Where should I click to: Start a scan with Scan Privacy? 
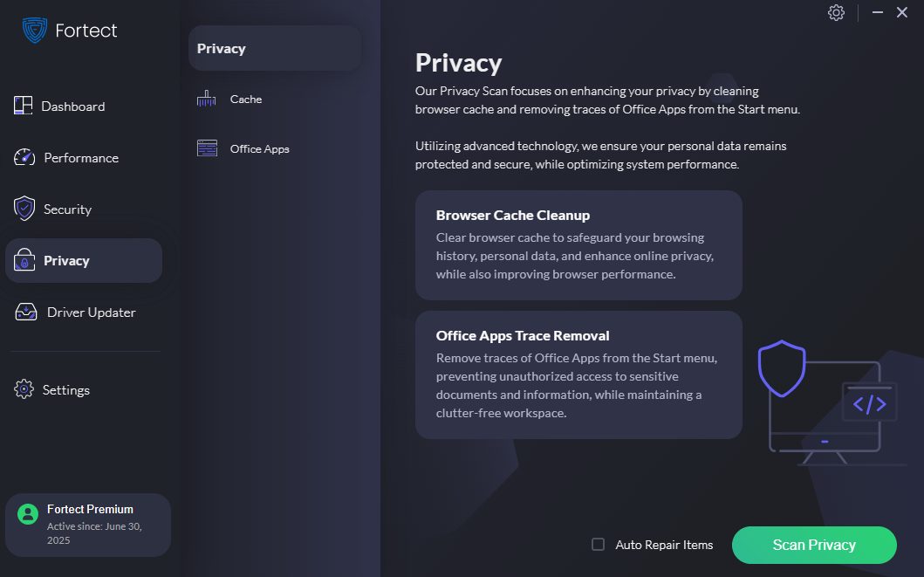[x=813, y=544]
